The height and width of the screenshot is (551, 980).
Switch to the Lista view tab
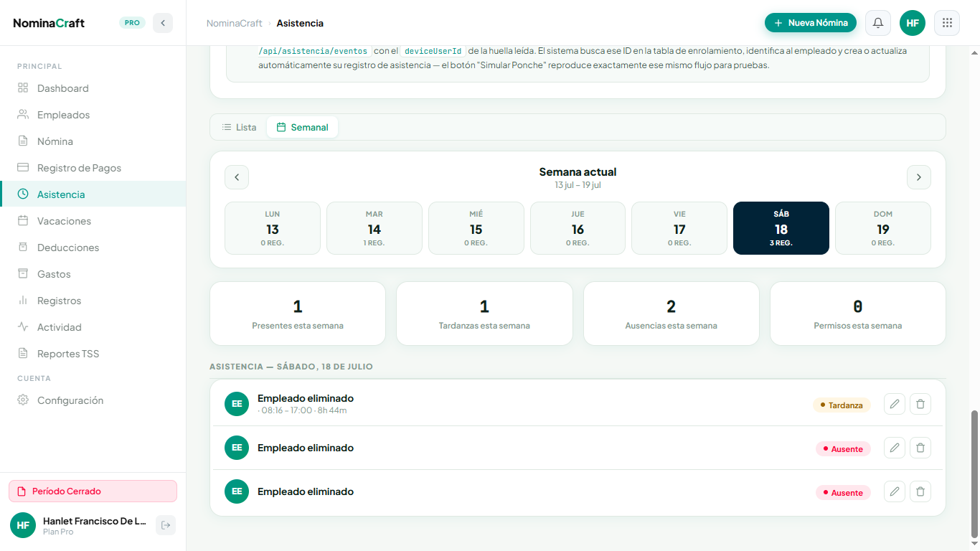239,127
